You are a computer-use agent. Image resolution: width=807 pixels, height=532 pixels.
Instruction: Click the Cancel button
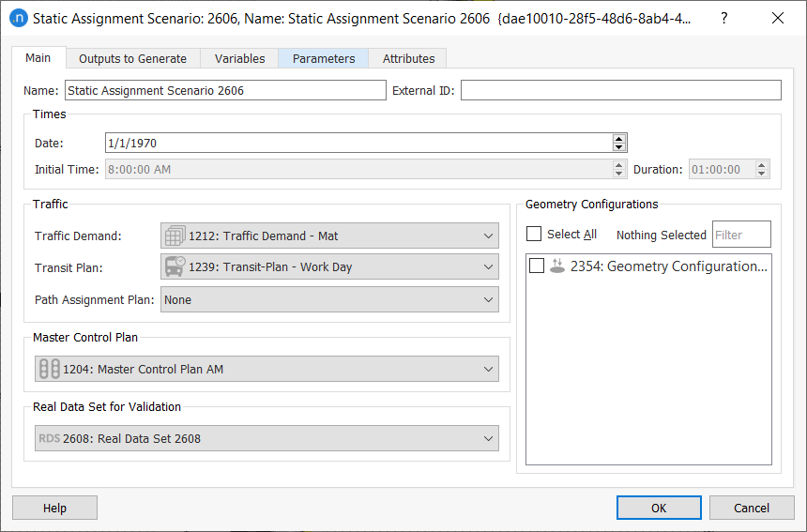(x=752, y=508)
